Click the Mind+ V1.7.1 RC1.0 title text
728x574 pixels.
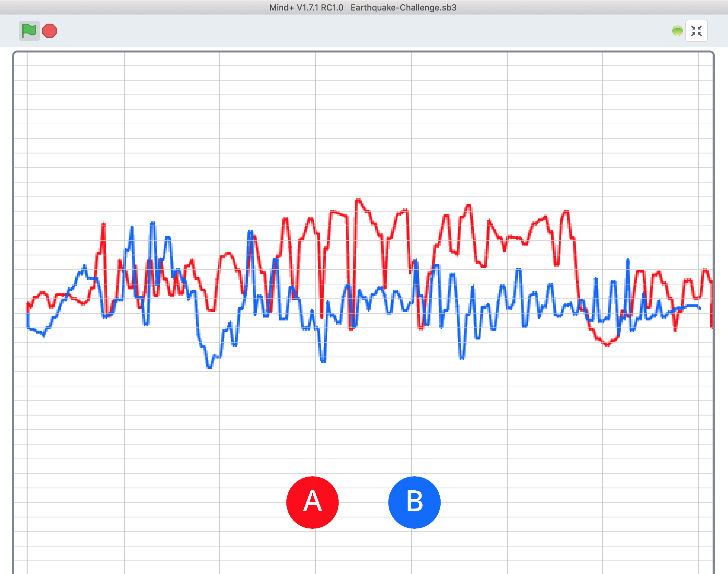pos(306,8)
